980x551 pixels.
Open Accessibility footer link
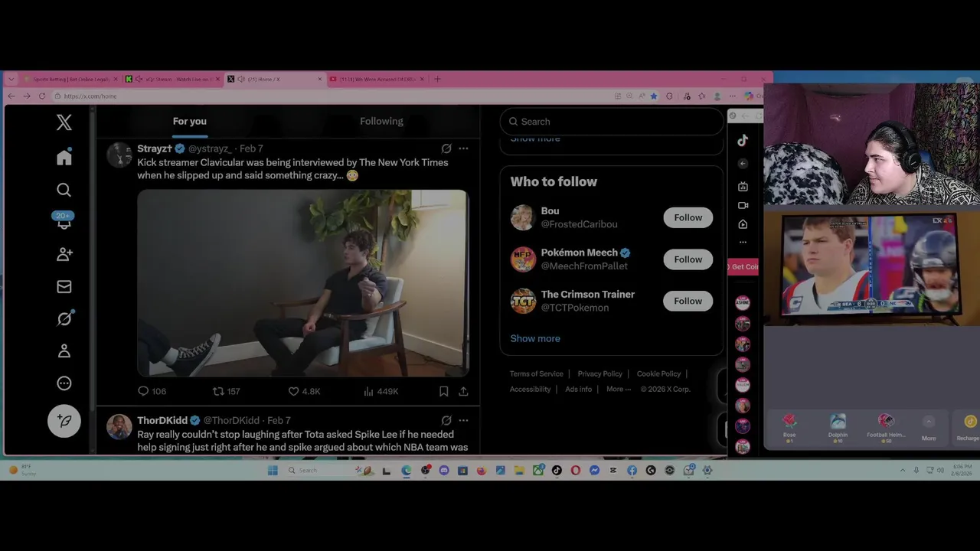pyautogui.click(x=530, y=389)
